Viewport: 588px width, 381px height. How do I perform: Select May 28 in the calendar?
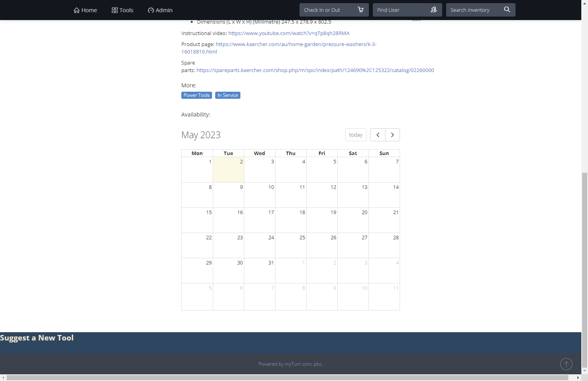384,245
